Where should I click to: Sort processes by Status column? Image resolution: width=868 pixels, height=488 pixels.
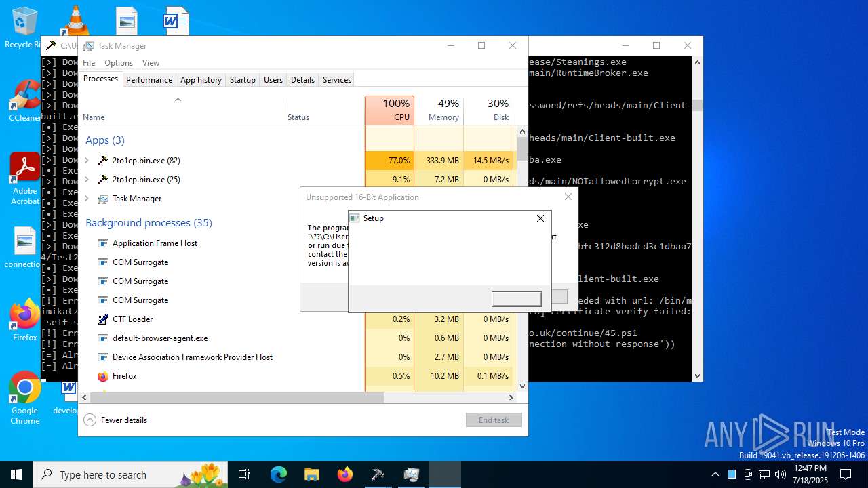click(x=323, y=110)
